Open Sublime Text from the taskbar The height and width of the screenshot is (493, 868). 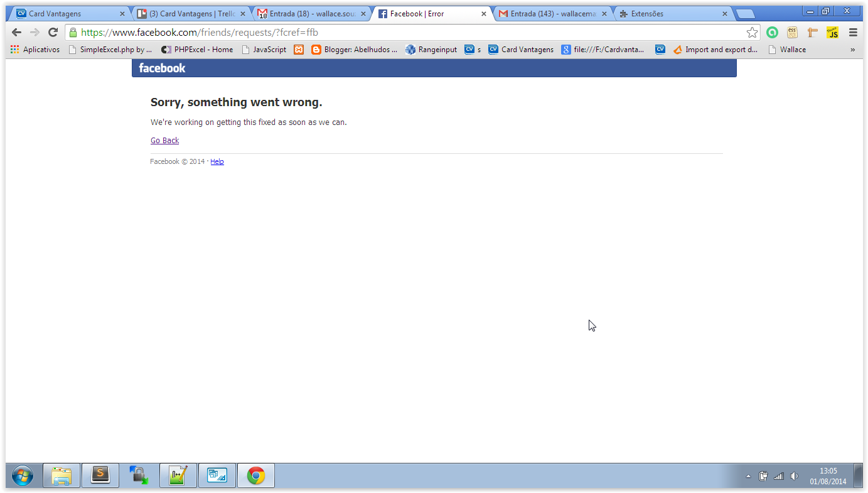[100, 475]
